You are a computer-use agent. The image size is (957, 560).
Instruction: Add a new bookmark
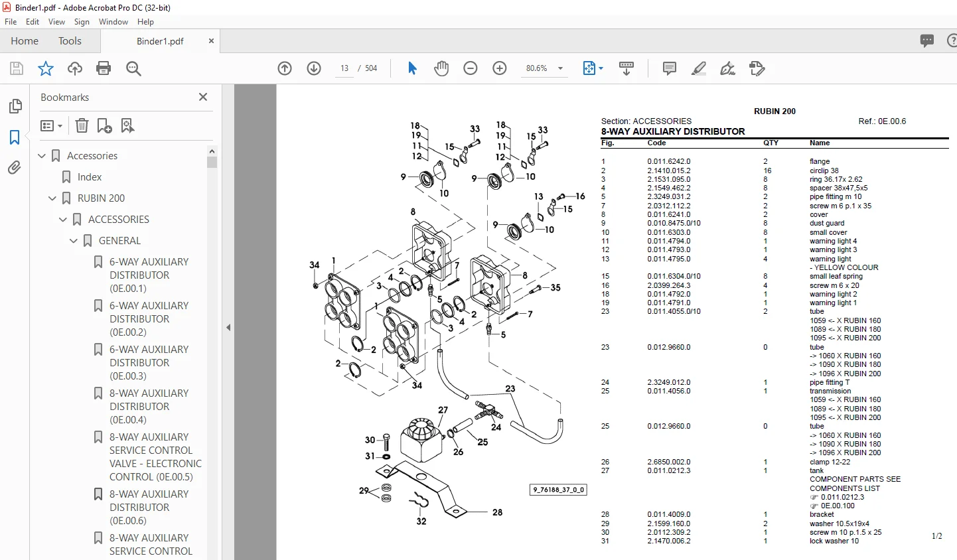(x=104, y=125)
